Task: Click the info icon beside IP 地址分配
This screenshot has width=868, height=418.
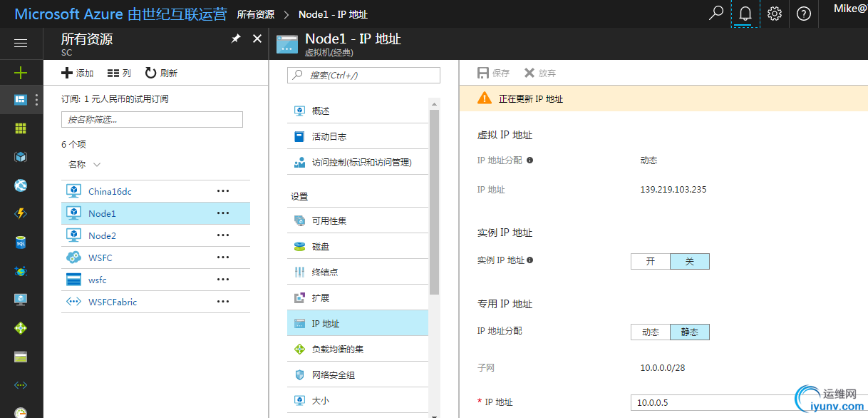Action: [x=529, y=160]
